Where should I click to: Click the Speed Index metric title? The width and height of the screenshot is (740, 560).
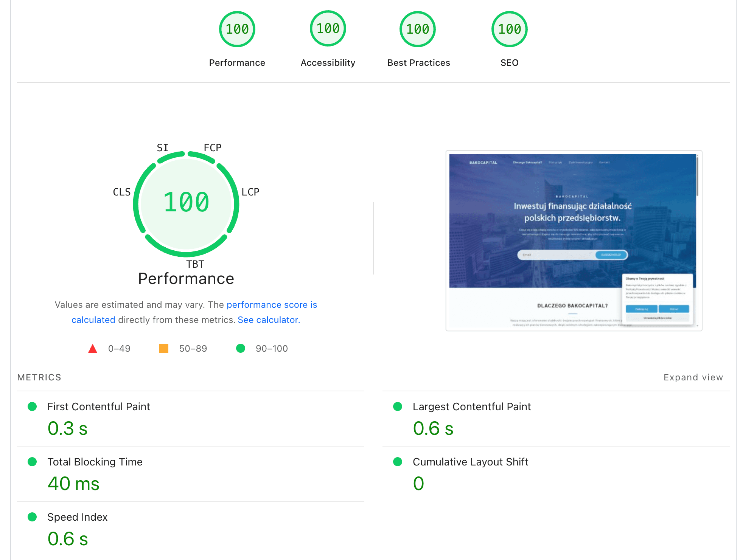78,517
